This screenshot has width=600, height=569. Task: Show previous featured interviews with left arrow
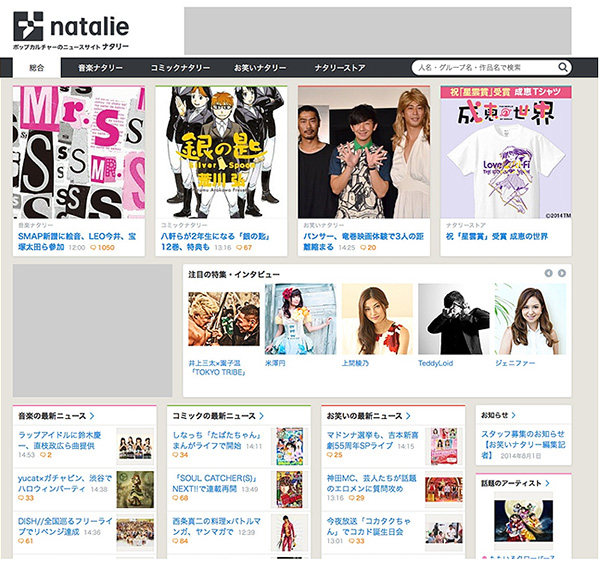(548, 273)
